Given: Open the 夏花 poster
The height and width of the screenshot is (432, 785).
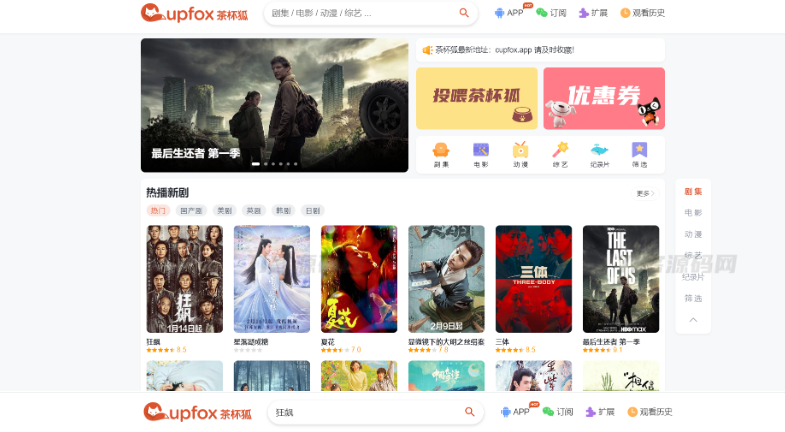Looking at the screenshot, I should [x=359, y=279].
